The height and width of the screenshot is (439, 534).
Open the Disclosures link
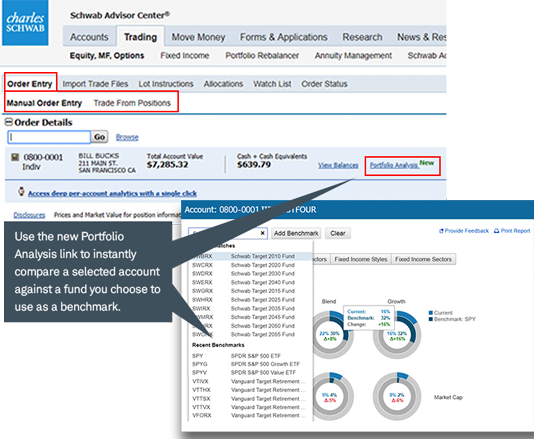click(x=29, y=215)
